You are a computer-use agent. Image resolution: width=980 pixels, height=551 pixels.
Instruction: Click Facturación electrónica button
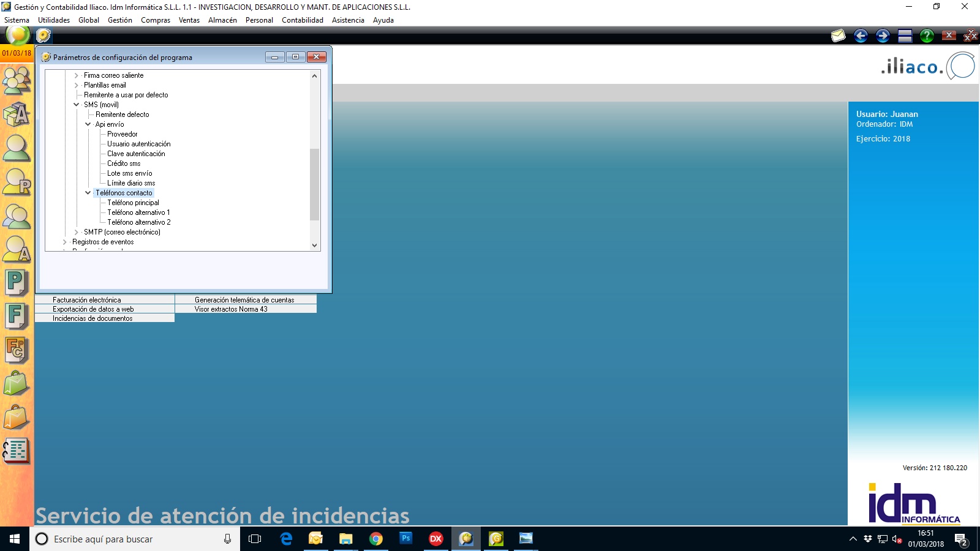tap(105, 300)
